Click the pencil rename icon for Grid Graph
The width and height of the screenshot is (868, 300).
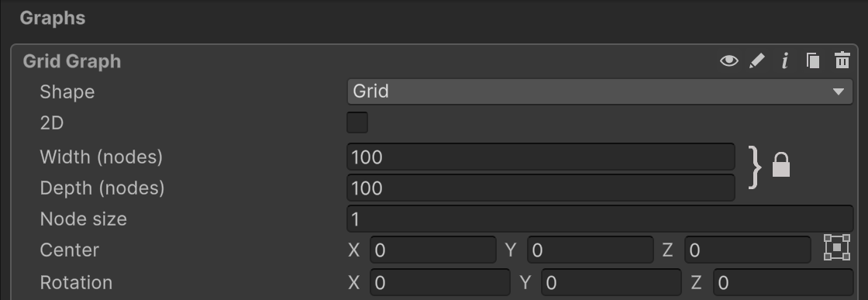pyautogui.click(x=756, y=60)
